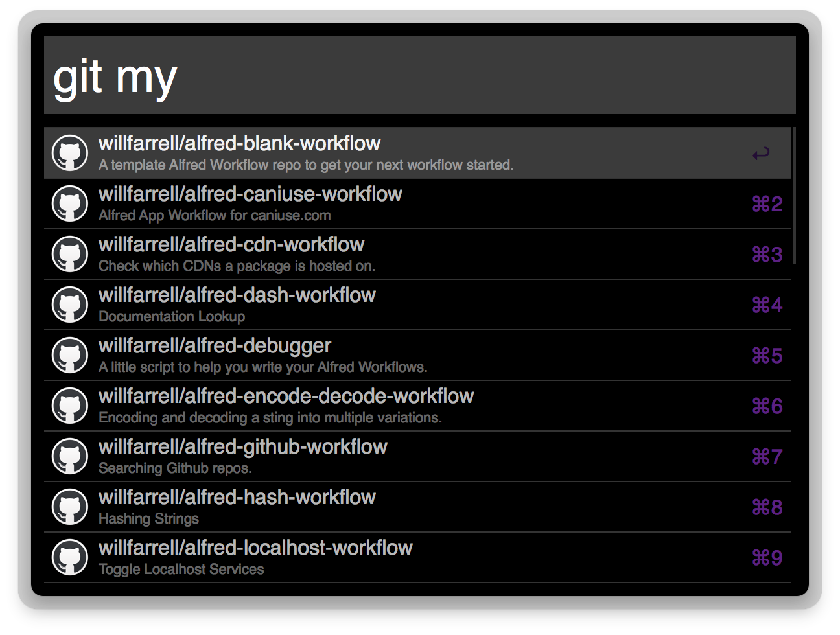The width and height of the screenshot is (840, 635).
Task: Click the return-arrow icon on first result
Action: coord(761,154)
